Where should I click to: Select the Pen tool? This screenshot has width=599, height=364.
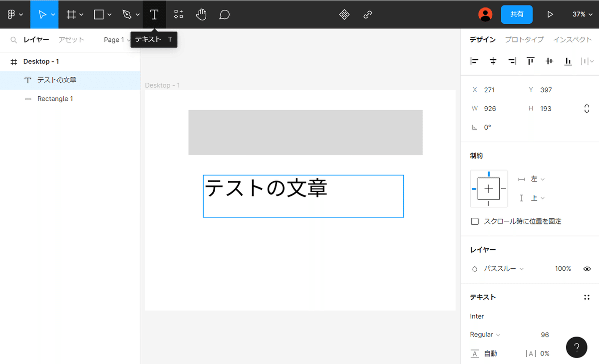[x=127, y=14]
